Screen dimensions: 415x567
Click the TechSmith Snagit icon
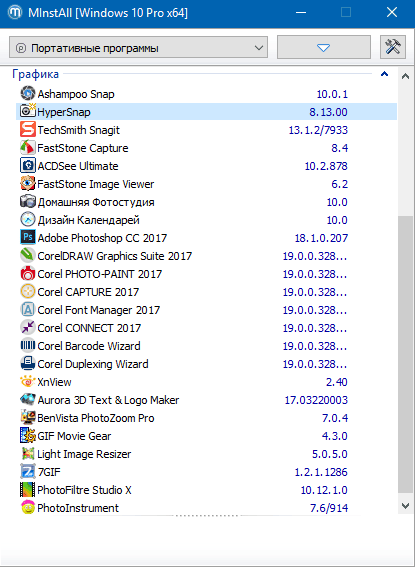(27, 129)
